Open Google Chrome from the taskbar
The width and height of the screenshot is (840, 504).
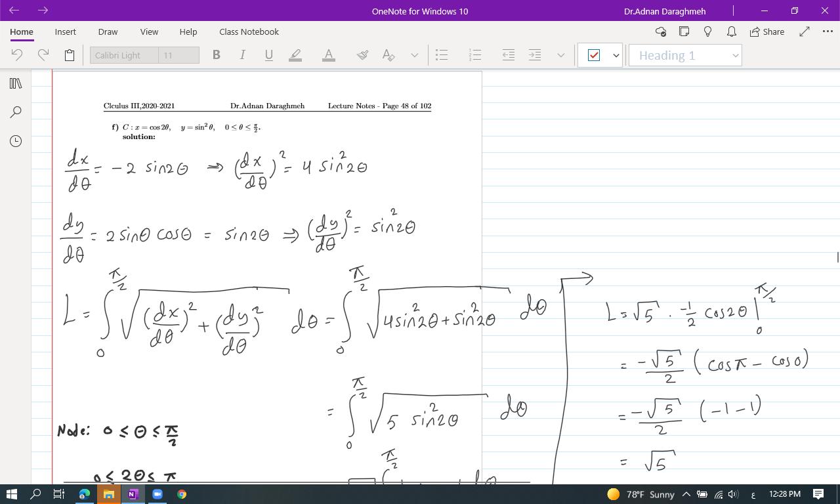[182, 494]
